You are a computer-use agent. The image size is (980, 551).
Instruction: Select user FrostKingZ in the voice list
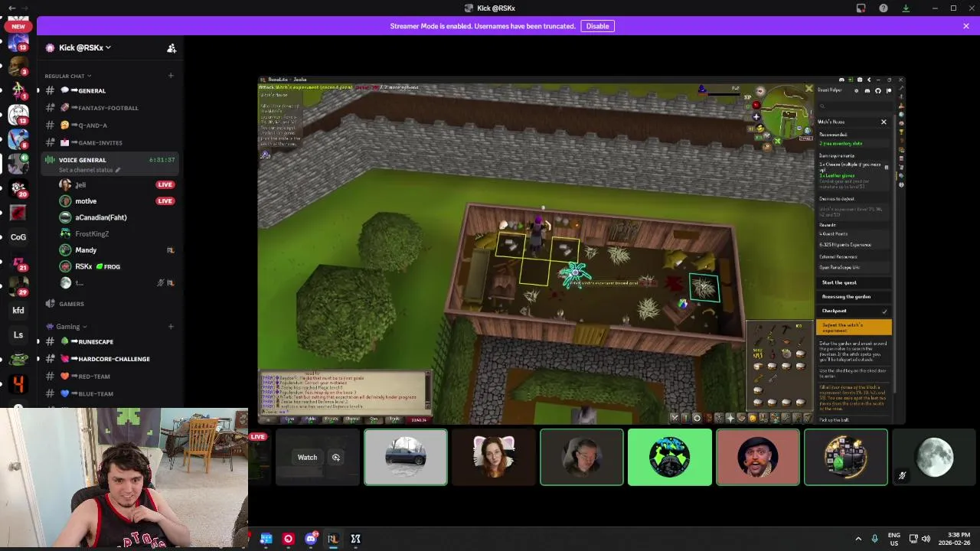click(117, 233)
